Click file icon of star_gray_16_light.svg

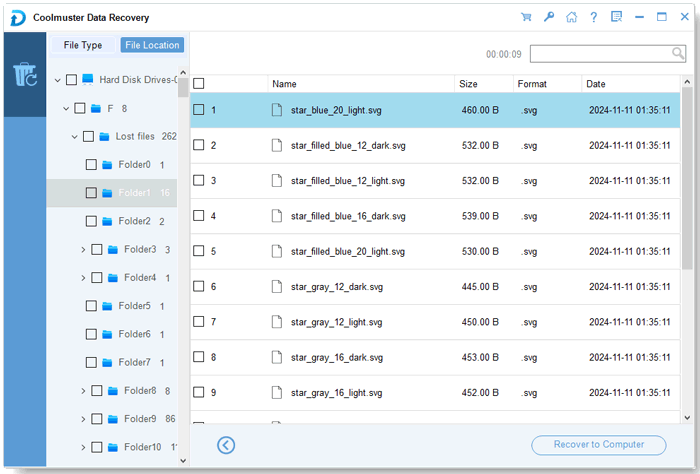[x=277, y=392]
